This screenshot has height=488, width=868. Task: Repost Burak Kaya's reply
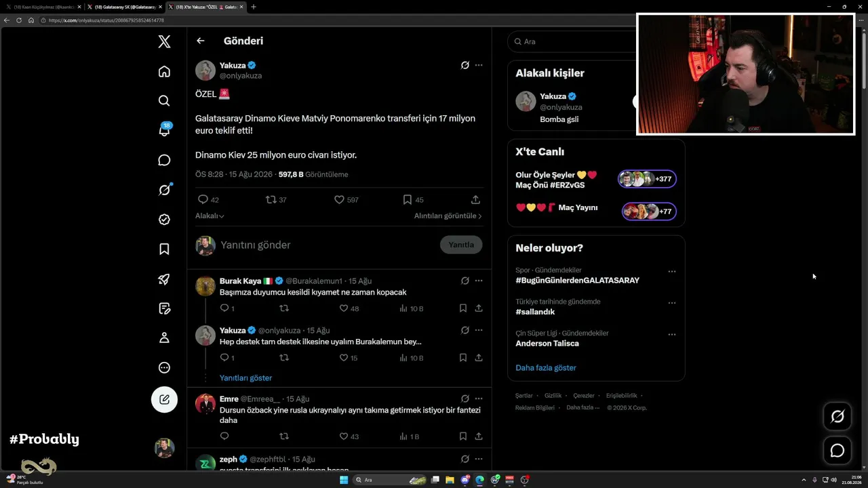284,308
